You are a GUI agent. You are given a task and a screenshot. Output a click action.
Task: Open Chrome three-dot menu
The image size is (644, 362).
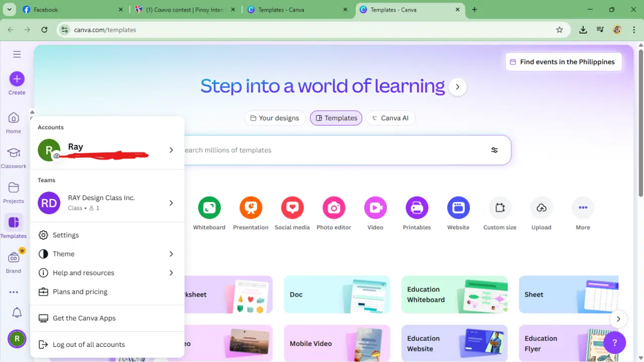634,30
